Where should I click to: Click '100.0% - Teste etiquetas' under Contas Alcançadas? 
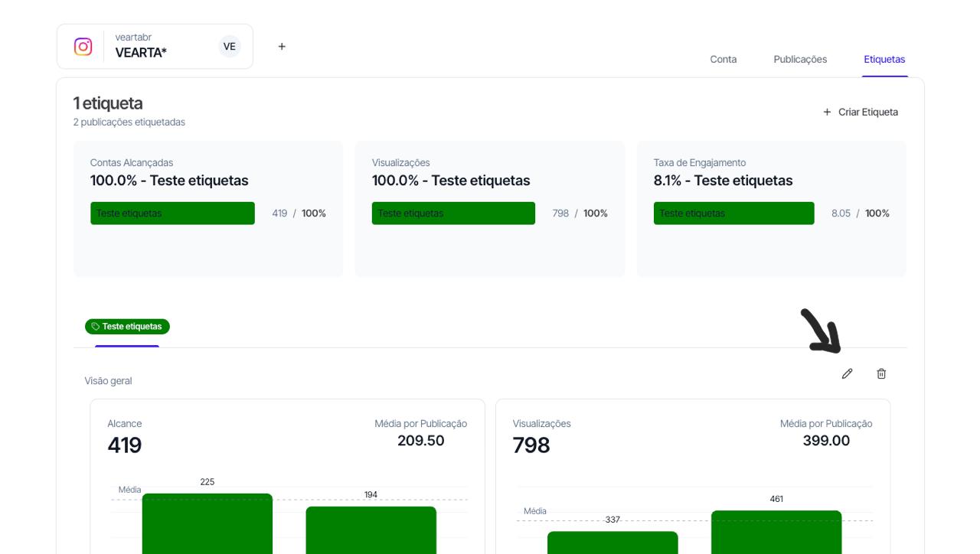pyautogui.click(x=169, y=181)
